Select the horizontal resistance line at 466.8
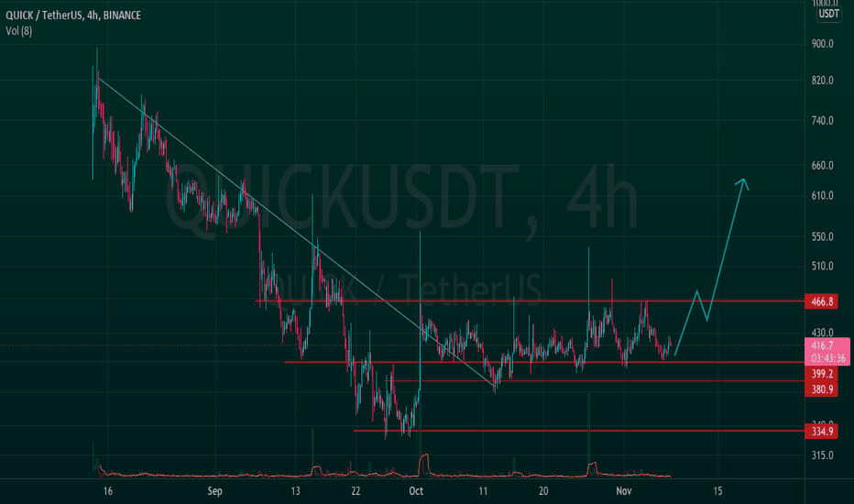 (530, 301)
